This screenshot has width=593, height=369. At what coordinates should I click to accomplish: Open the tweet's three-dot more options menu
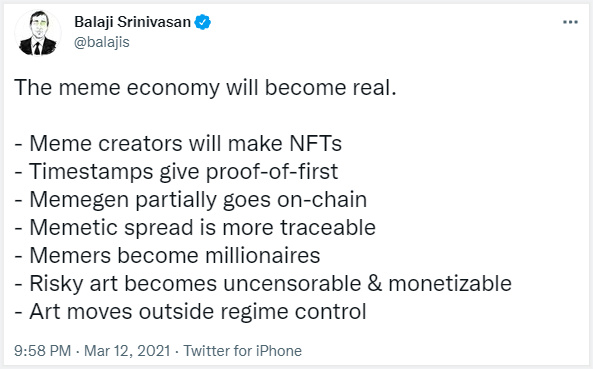click(x=570, y=22)
